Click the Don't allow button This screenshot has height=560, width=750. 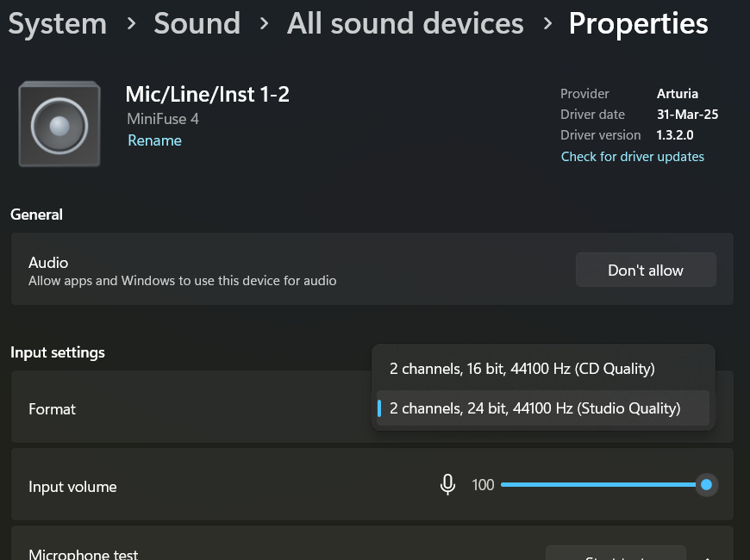[646, 271]
